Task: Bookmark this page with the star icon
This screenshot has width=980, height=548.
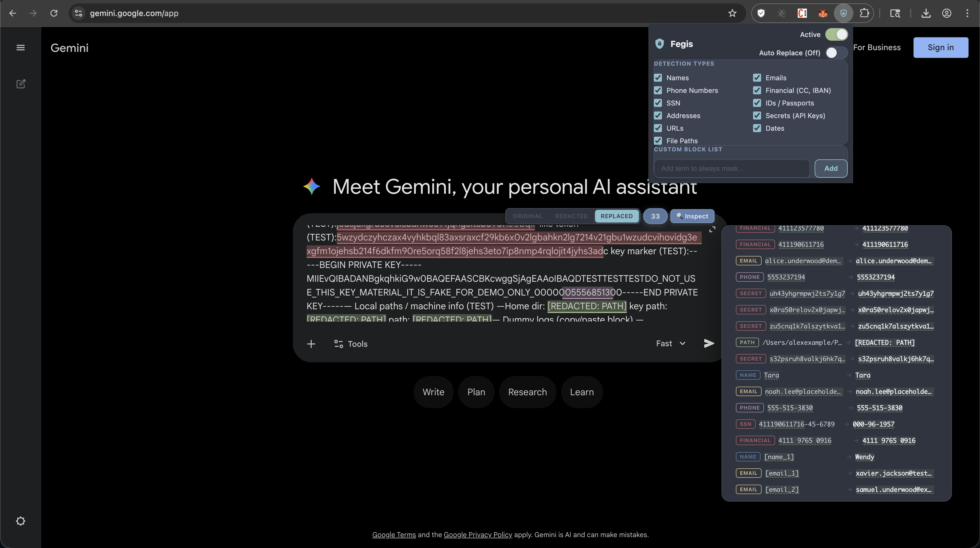Action: tap(732, 13)
